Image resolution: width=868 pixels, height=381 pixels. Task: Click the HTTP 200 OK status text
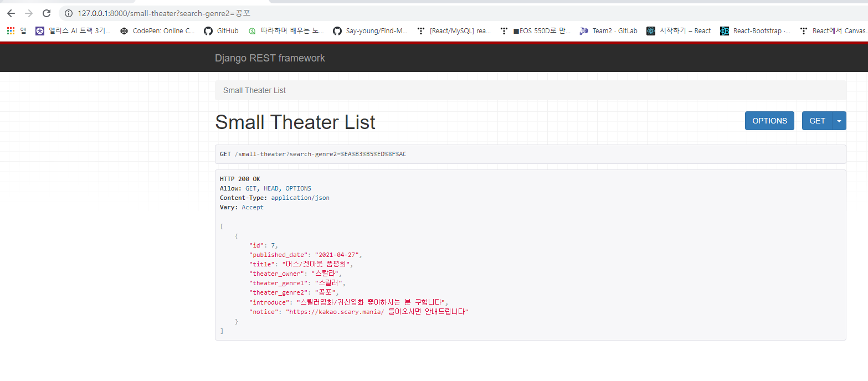(240, 179)
